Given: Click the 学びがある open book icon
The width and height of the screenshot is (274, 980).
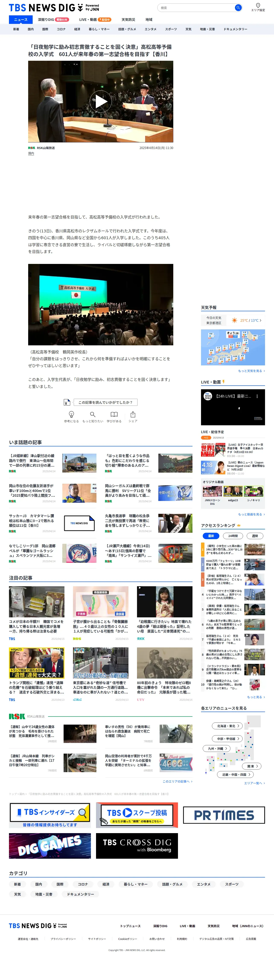Looking at the screenshot, I should [x=114, y=414].
